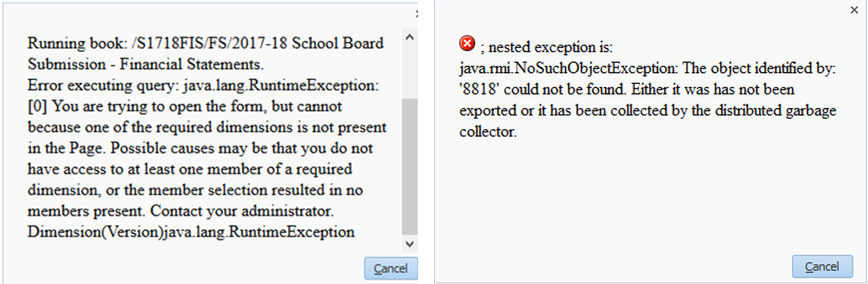This screenshot has height=284, width=868.
Task: Click the 'Dimension(Version)java.lang.RuntimeException' line
Action: [x=191, y=232]
